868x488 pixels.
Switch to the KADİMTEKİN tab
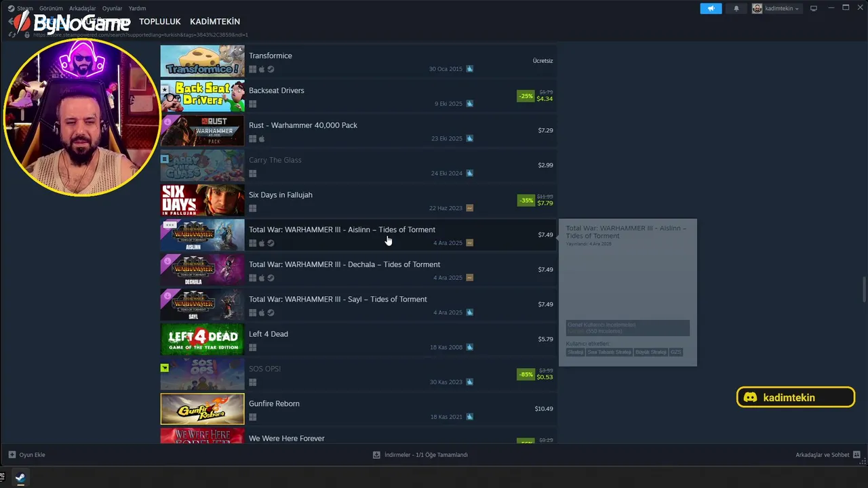(x=215, y=22)
